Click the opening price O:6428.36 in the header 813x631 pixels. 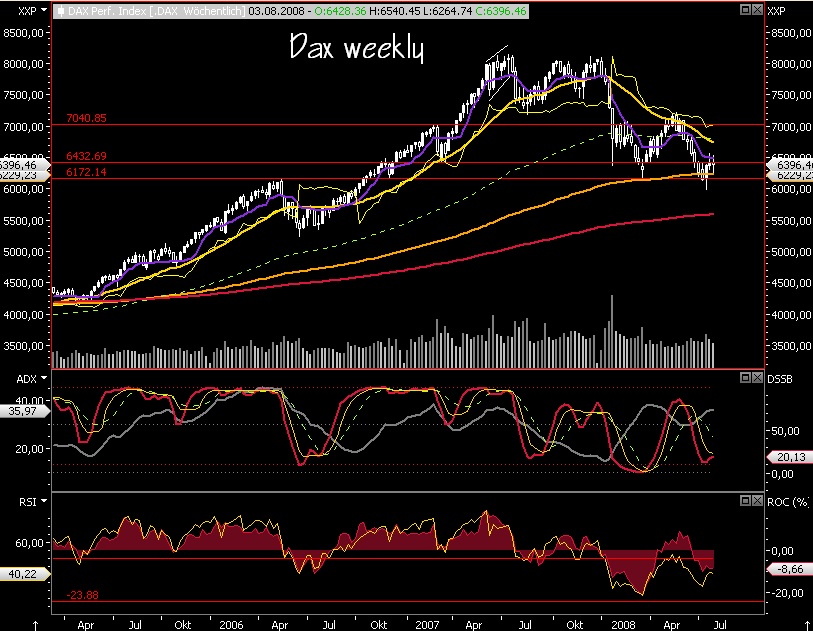340,11
